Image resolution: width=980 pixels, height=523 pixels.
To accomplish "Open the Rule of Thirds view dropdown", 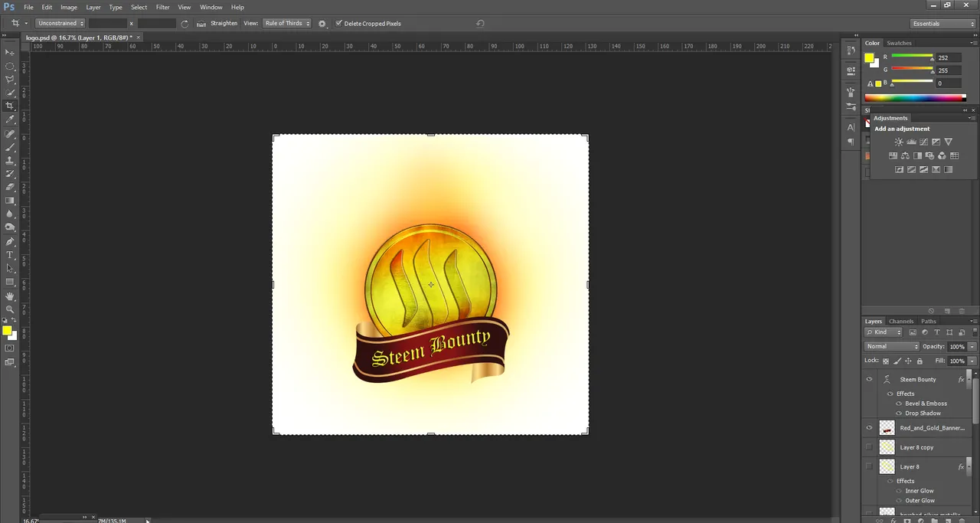I will 287,24.
